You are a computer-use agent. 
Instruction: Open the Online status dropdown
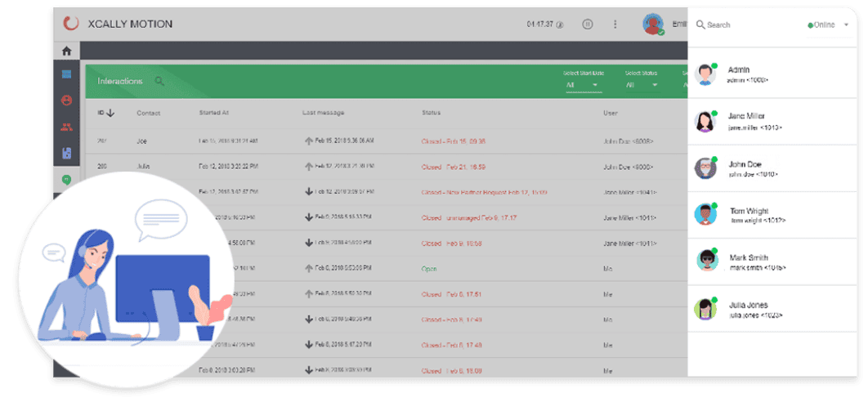(828, 25)
